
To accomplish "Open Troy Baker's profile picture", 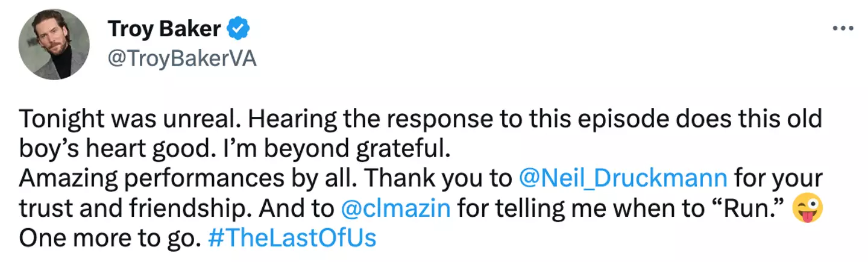I will [x=52, y=44].
